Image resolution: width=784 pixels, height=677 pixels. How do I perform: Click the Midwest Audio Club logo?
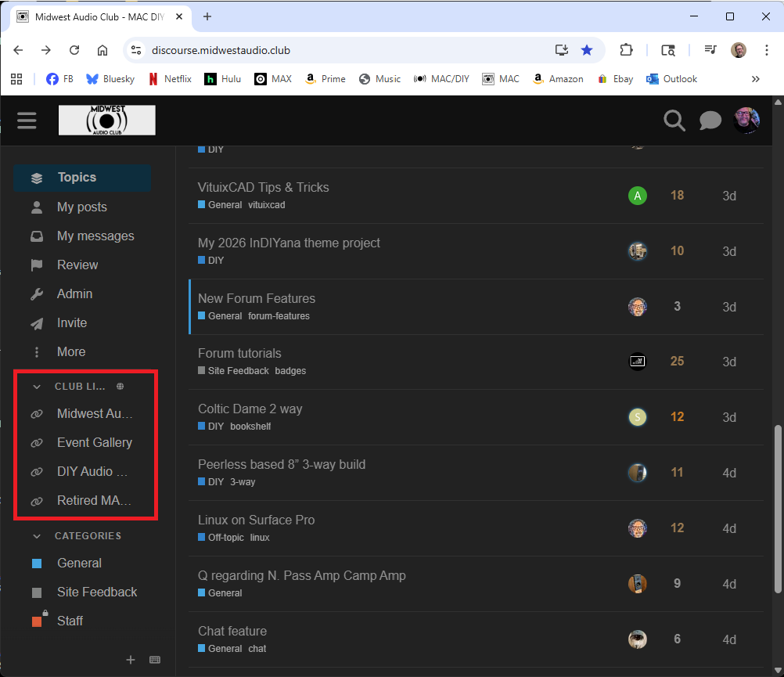coord(107,121)
